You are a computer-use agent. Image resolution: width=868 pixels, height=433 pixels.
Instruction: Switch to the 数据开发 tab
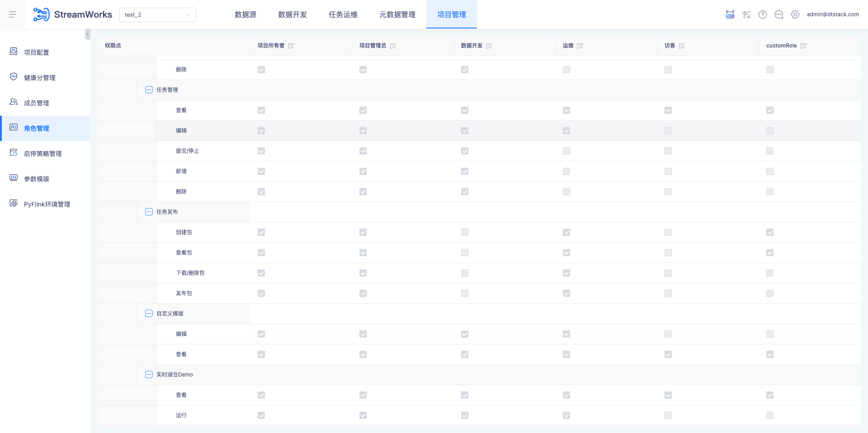tap(292, 14)
